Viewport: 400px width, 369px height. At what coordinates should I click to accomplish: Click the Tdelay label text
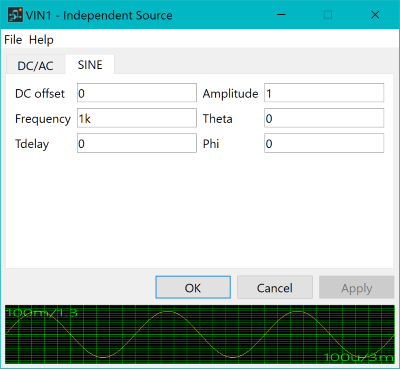point(32,144)
